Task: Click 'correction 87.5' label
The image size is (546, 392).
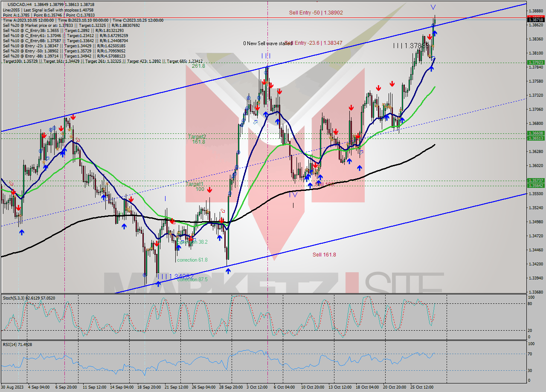Action: coord(192,280)
